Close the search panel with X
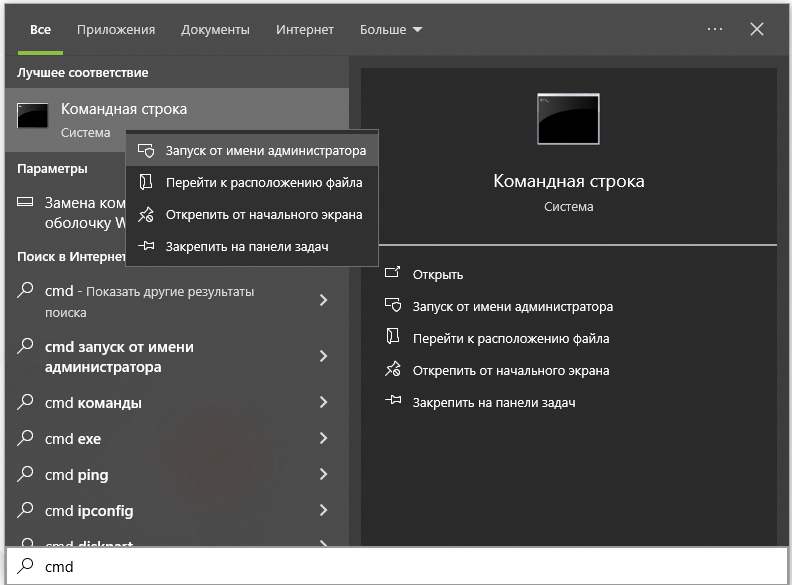The height and width of the screenshot is (585, 792). [x=757, y=29]
